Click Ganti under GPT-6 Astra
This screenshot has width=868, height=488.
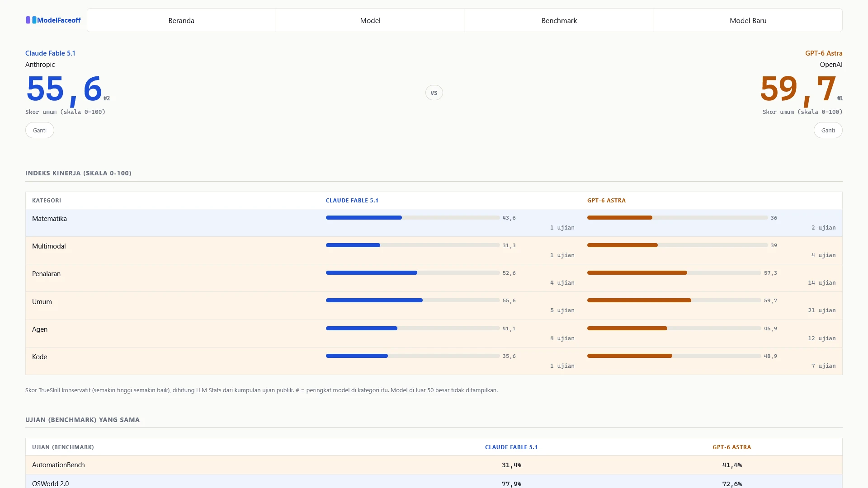[x=828, y=130]
